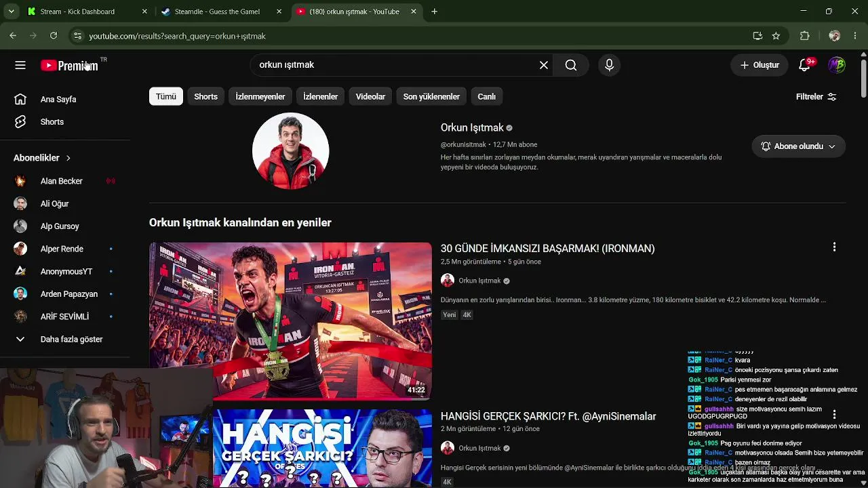The height and width of the screenshot is (488, 868).
Task: Go to YouTube Premium home via logo
Action: [x=69, y=65]
